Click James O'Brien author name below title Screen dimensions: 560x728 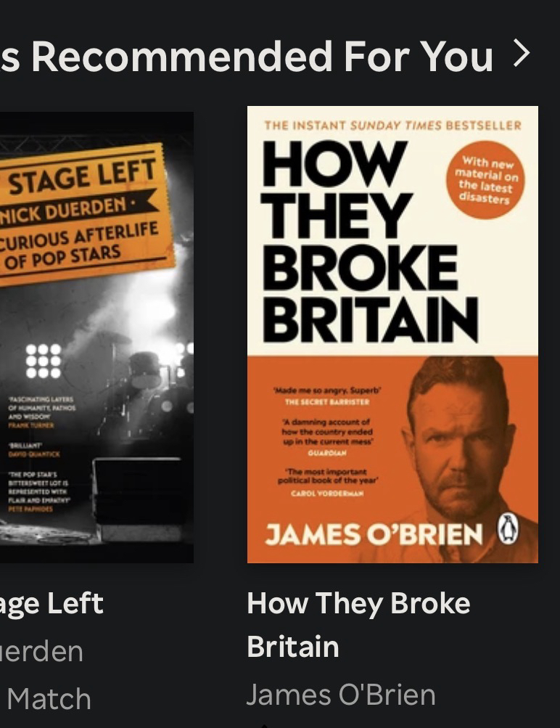click(x=341, y=695)
